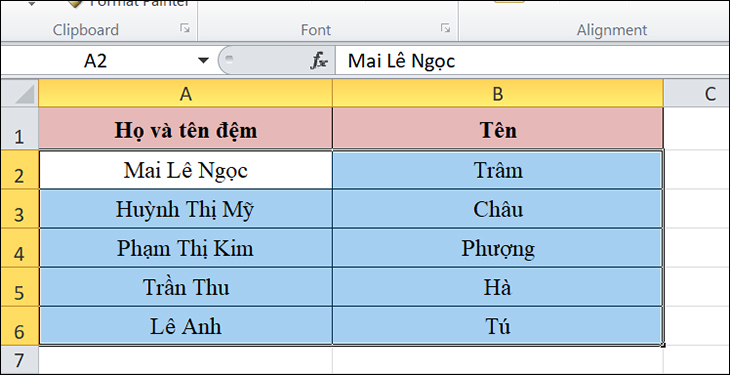730x375 pixels.
Task: Click the Insert Function fx icon
Action: 319,61
